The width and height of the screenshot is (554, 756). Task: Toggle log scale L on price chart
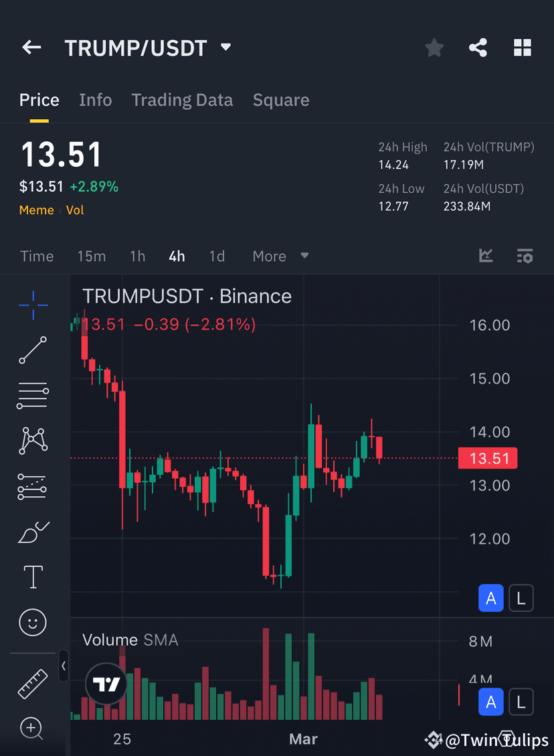coord(521,598)
